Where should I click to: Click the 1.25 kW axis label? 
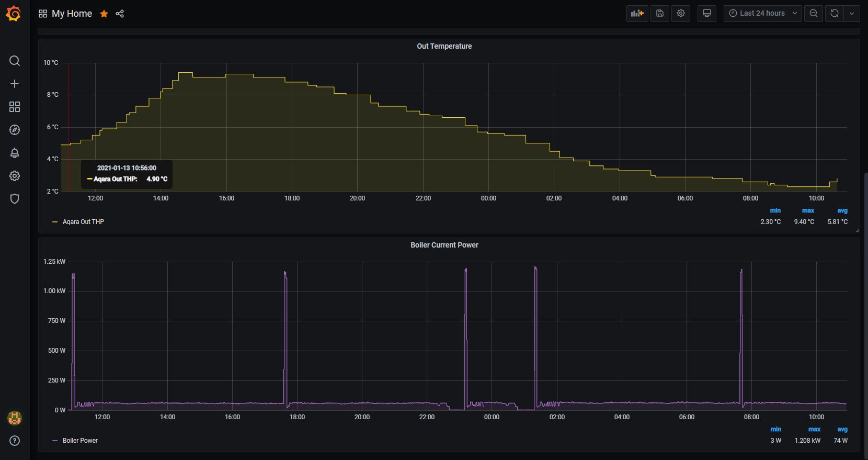tap(54, 262)
